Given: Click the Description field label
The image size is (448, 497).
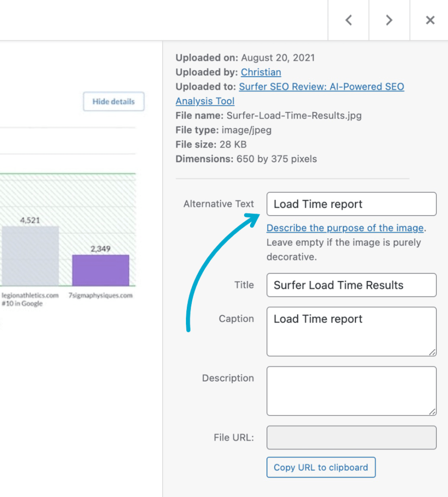Looking at the screenshot, I should 228,378.
